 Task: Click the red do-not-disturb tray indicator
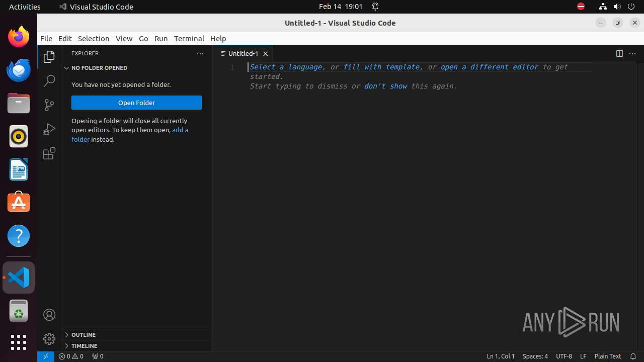pyautogui.click(x=581, y=7)
